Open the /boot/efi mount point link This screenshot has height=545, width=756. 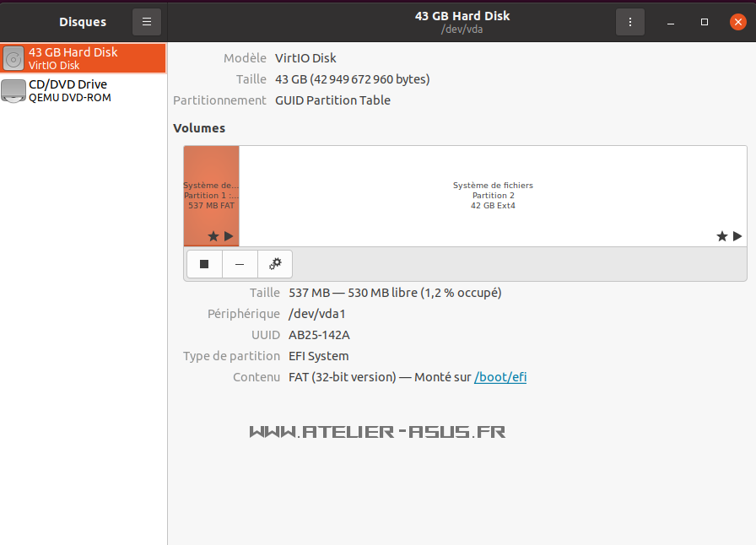[x=500, y=377]
